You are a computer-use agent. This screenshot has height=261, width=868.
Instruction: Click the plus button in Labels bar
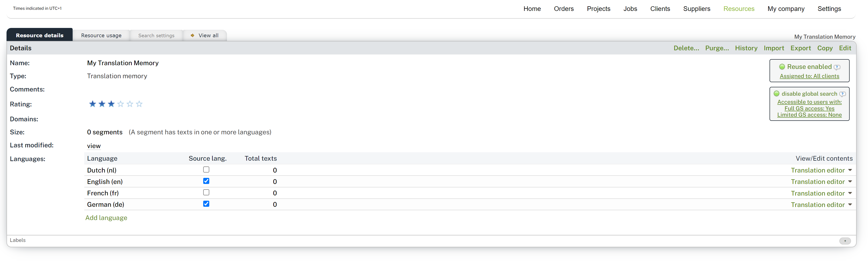click(x=845, y=241)
